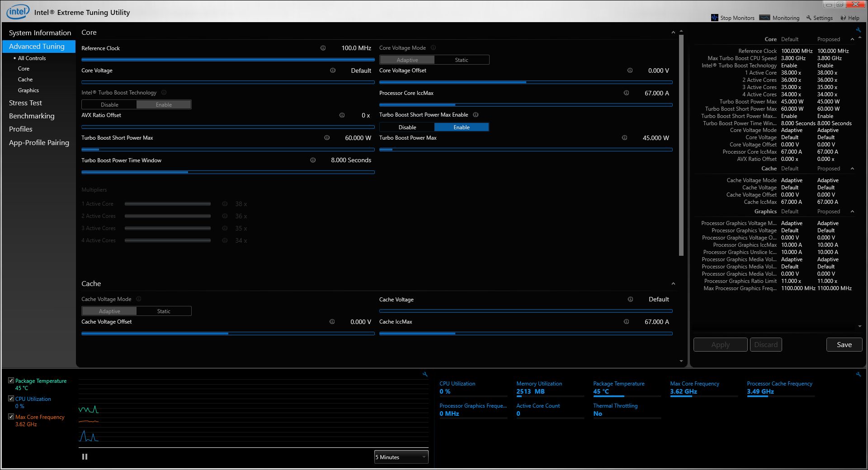
Task: Show info for Cache Voltage Offset
Action: click(x=332, y=322)
